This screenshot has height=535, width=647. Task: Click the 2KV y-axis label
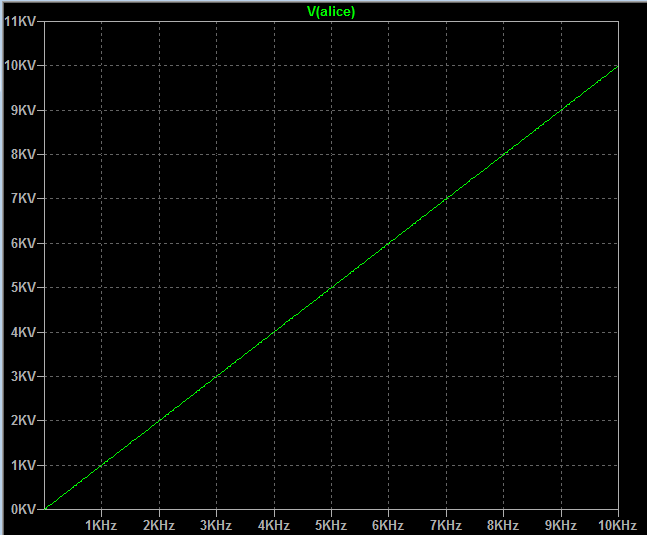click(24, 420)
